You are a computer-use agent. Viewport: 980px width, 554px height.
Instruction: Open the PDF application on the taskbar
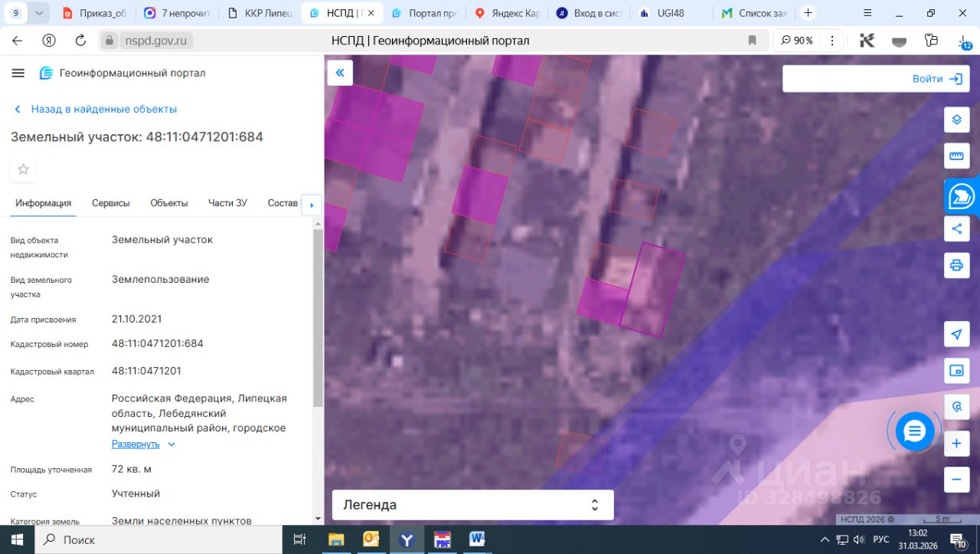pos(442,539)
